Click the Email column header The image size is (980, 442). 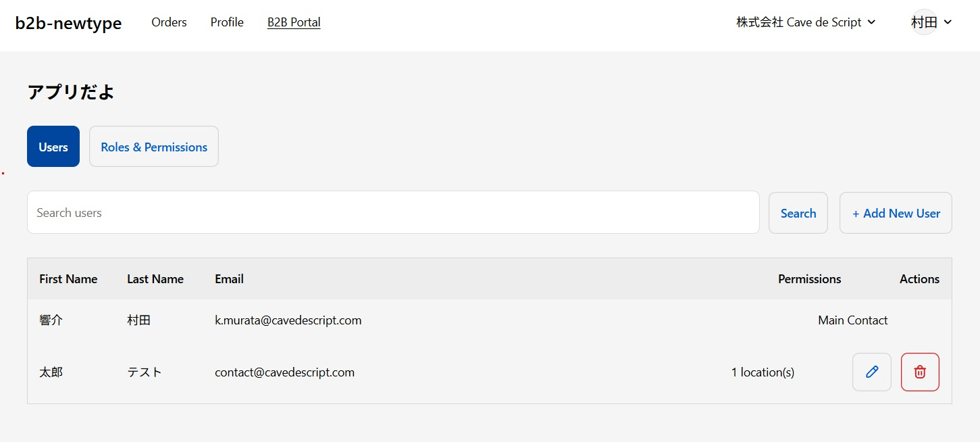[x=229, y=279]
